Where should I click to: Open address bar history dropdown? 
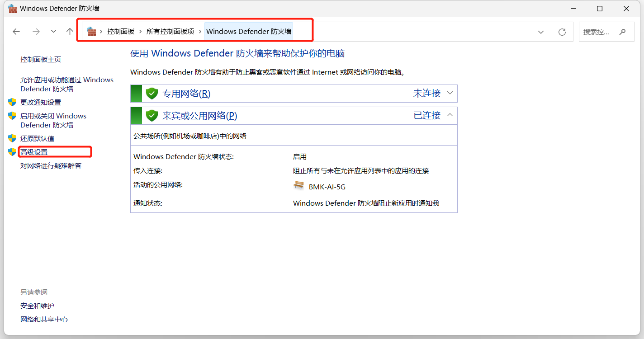(x=541, y=32)
